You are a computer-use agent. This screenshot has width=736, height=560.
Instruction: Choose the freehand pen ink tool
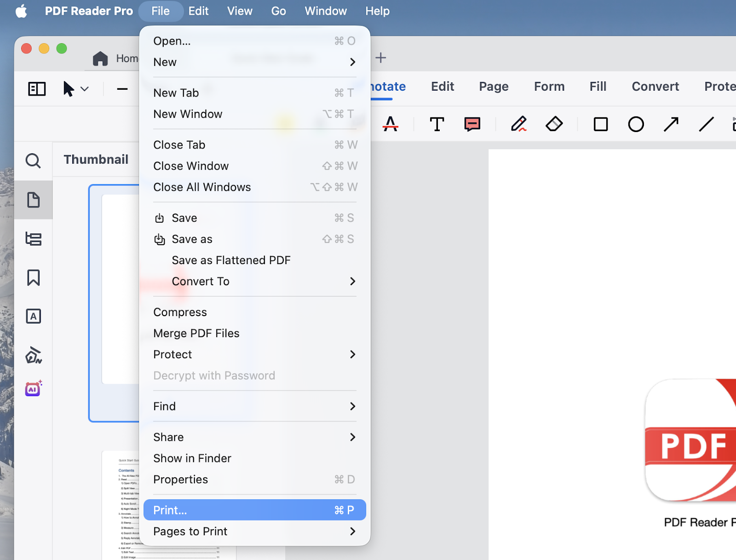(519, 124)
